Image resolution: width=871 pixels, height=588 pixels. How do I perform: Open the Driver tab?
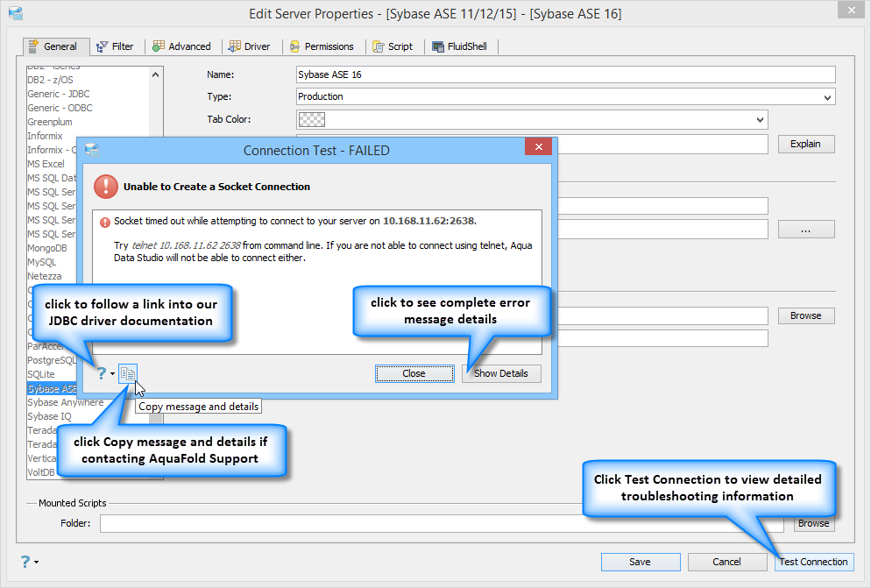coord(251,46)
